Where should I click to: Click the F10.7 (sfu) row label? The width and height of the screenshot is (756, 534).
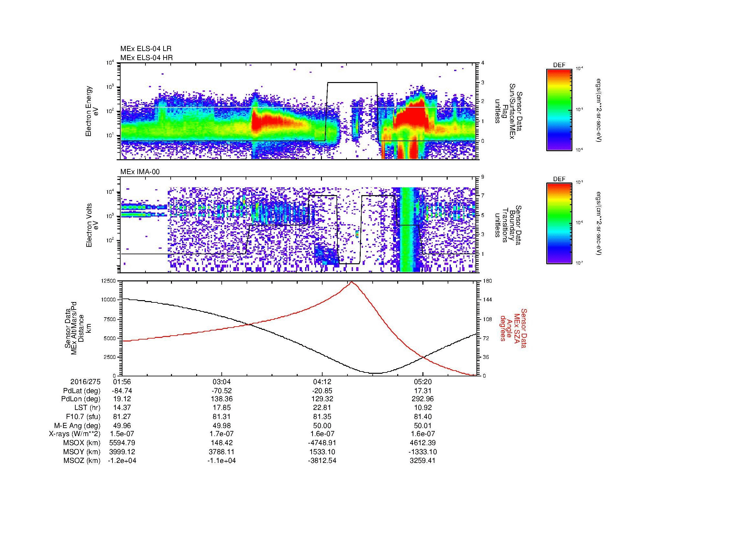[83, 417]
